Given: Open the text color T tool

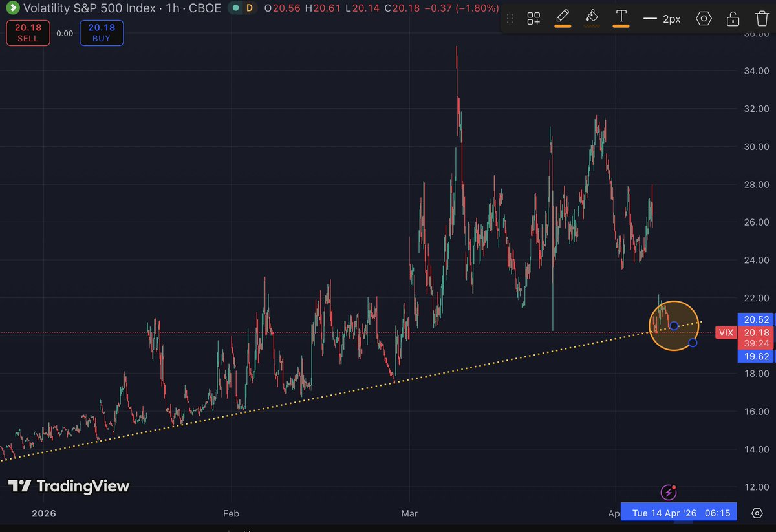Looking at the screenshot, I should coord(621,17).
